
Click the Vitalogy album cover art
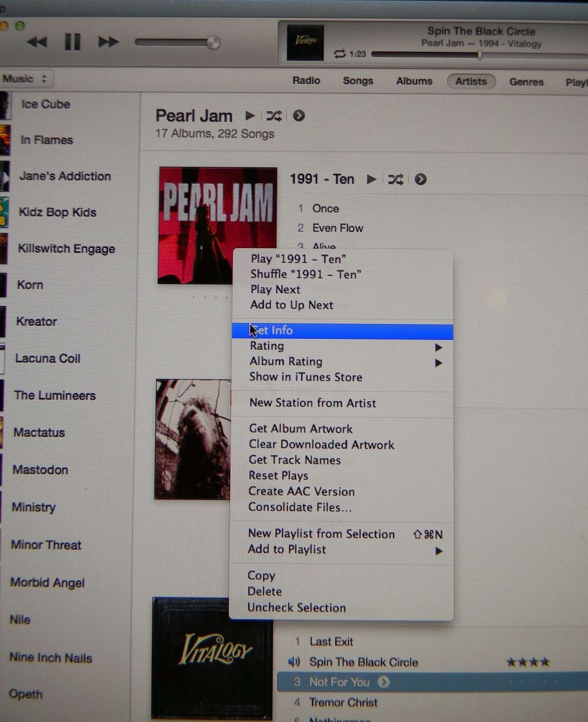213,658
